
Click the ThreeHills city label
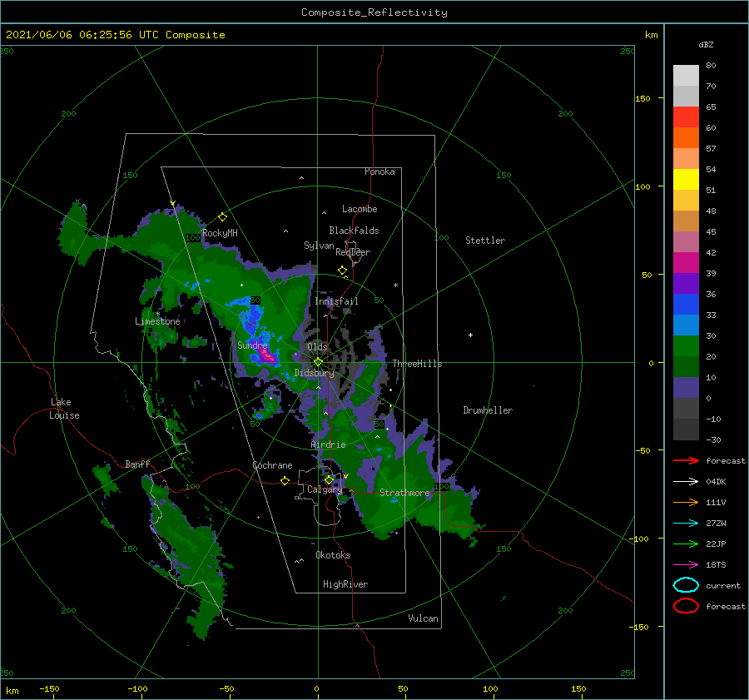[x=418, y=364]
